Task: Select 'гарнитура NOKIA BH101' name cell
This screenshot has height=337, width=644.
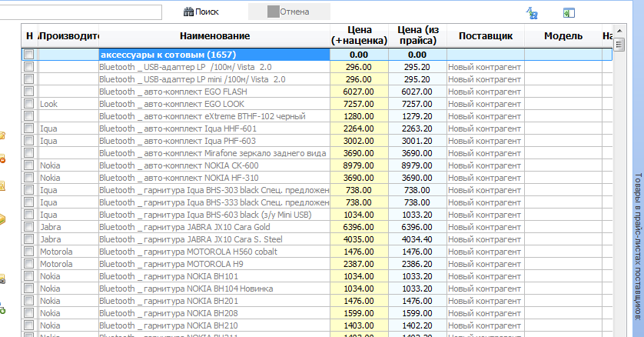Action: click(214, 276)
